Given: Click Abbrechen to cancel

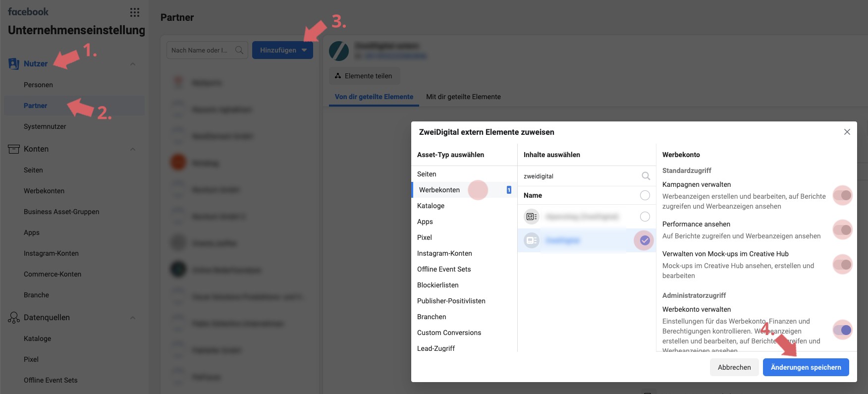Looking at the screenshot, I should click(734, 367).
